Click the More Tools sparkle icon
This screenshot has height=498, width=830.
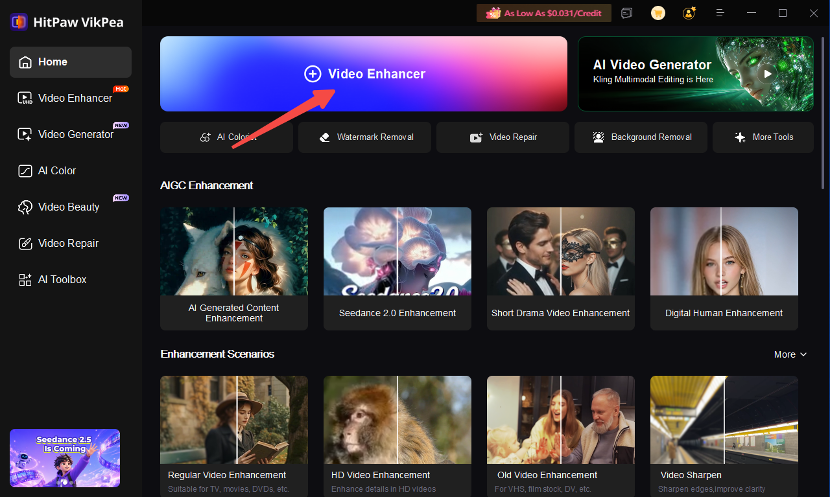point(739,138)
